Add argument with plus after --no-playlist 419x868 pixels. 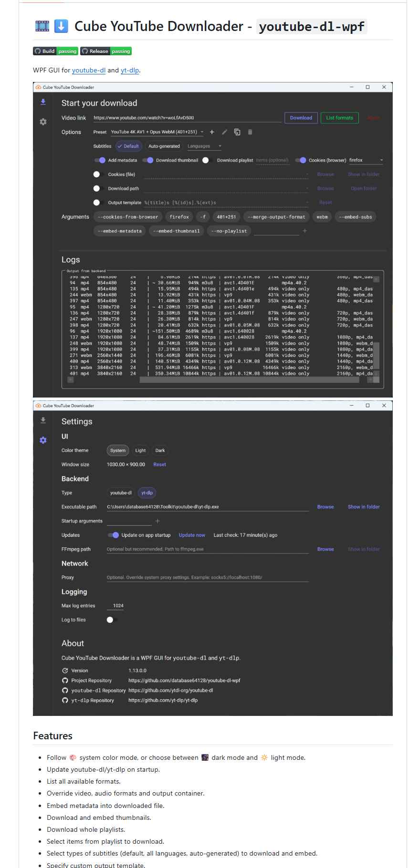point(305,231)
